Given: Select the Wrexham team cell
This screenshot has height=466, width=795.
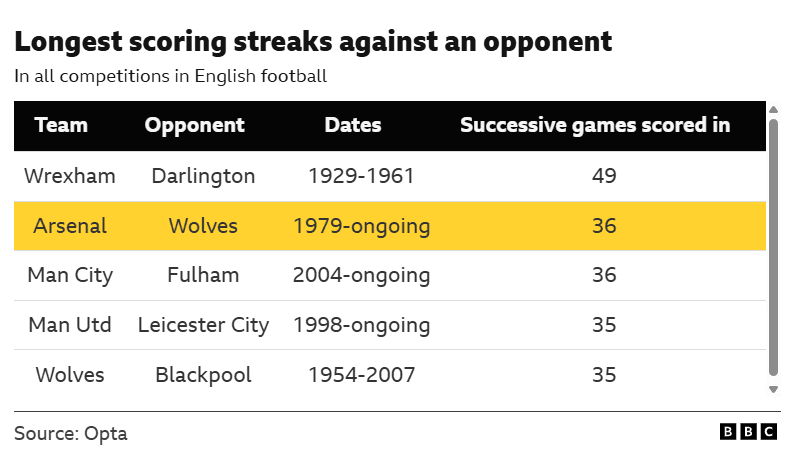Looking at the screenshot, I should (69, 176).
